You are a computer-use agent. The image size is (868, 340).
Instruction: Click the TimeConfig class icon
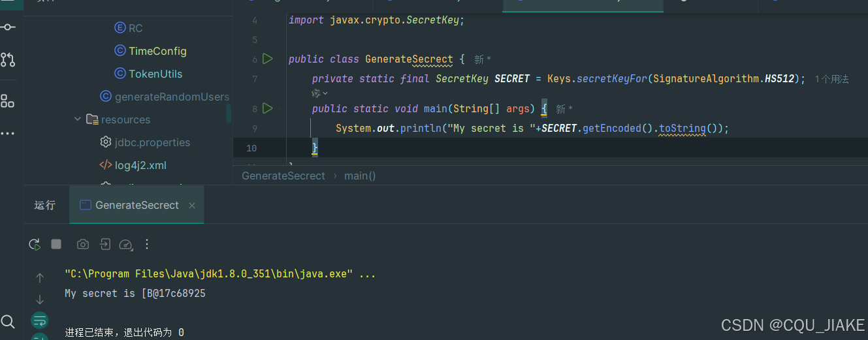(x=120, y=50)
